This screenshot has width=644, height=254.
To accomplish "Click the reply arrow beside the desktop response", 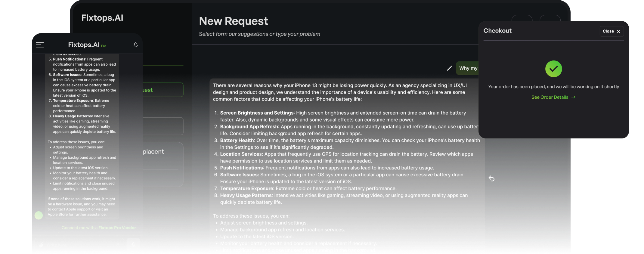I will coord(491,179).
